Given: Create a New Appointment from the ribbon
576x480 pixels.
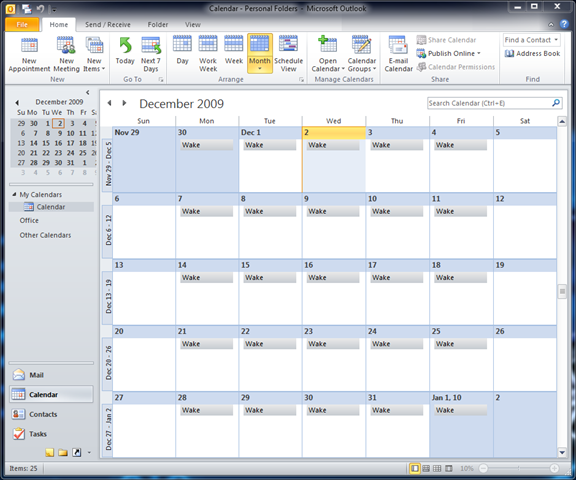Looking at the screenshot, I should click(x=29, y=54).
